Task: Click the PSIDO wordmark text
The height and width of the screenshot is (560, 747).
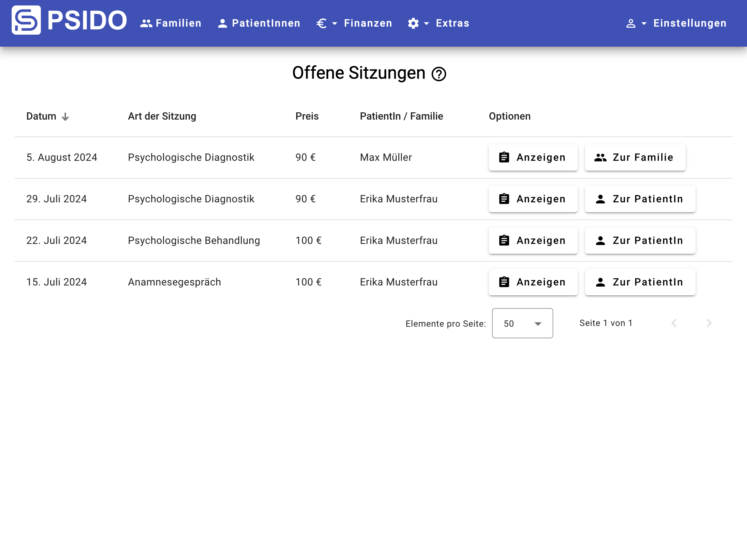Action: coord(87,20)
